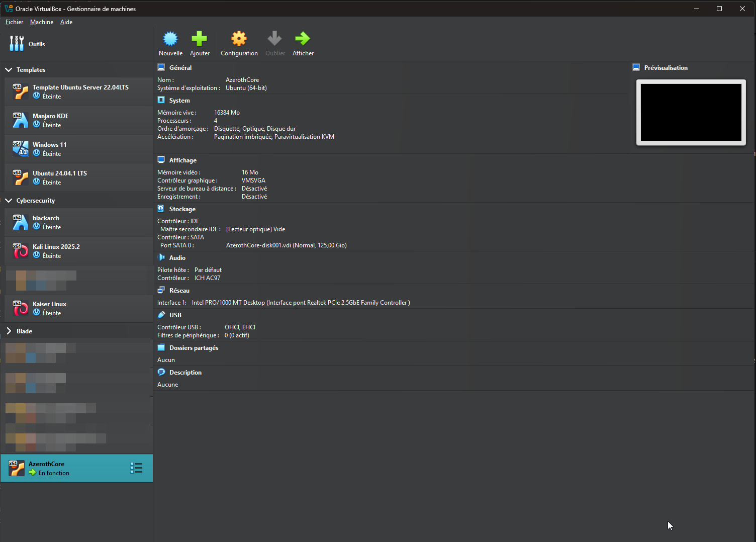Click the black preview thumbnail
This screenshot has height=542, width=756.
coord(691,112)
